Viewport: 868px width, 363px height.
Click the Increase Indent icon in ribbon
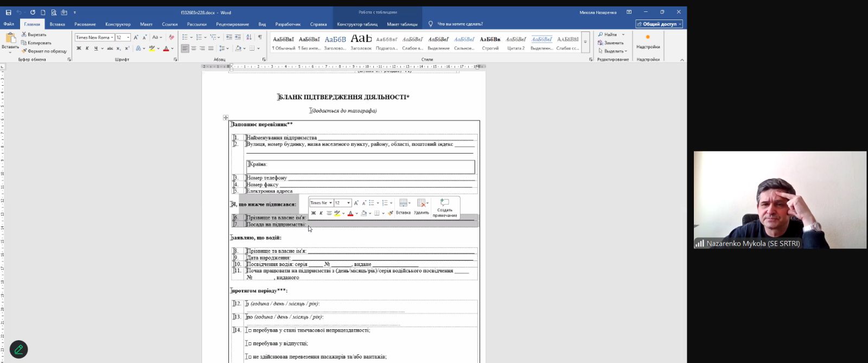(x=238, y=37)
